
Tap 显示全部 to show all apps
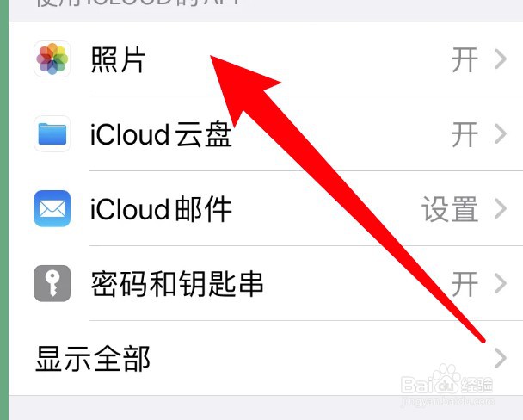click(x=93, y=359)
